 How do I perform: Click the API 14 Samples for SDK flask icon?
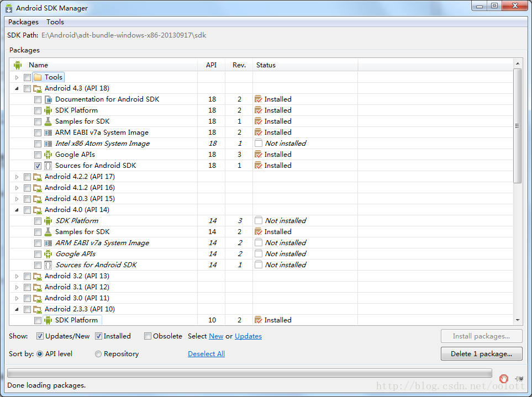[48, 232]
